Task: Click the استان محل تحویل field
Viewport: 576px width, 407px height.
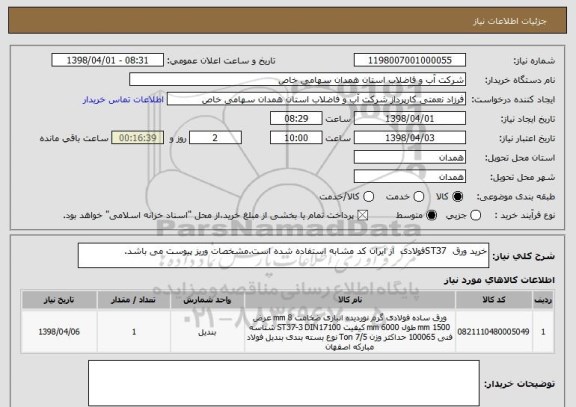Action: [x=410, y=158]
